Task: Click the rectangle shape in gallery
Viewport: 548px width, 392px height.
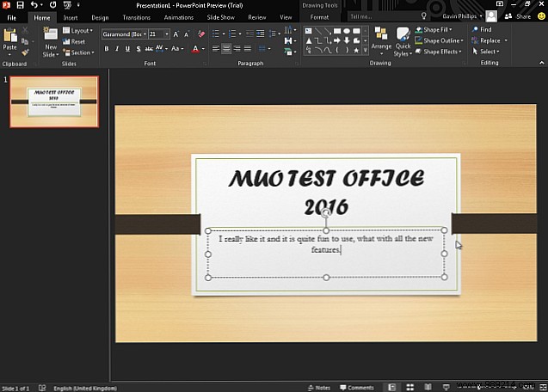Action: point(337,31)
